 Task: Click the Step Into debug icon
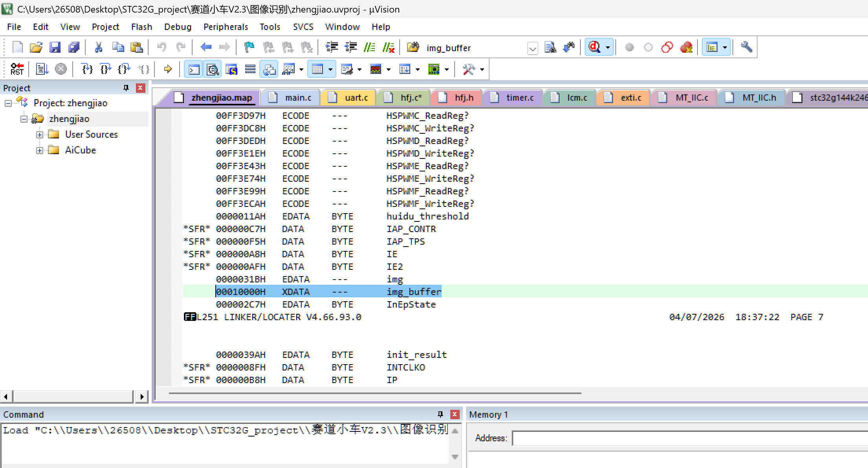87,69
